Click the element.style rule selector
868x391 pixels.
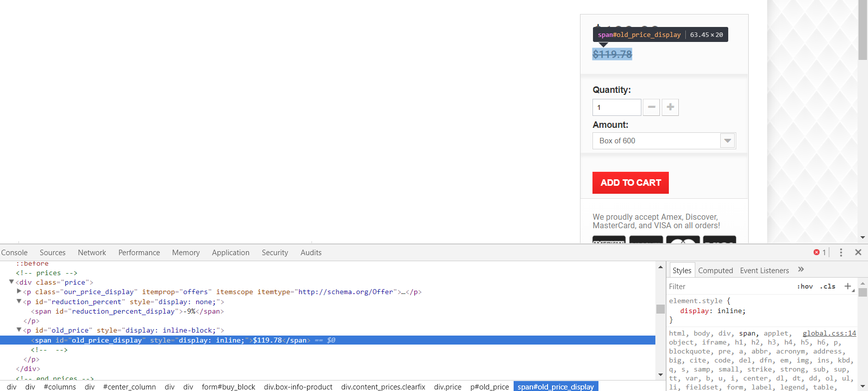click(x=695, y=301)
